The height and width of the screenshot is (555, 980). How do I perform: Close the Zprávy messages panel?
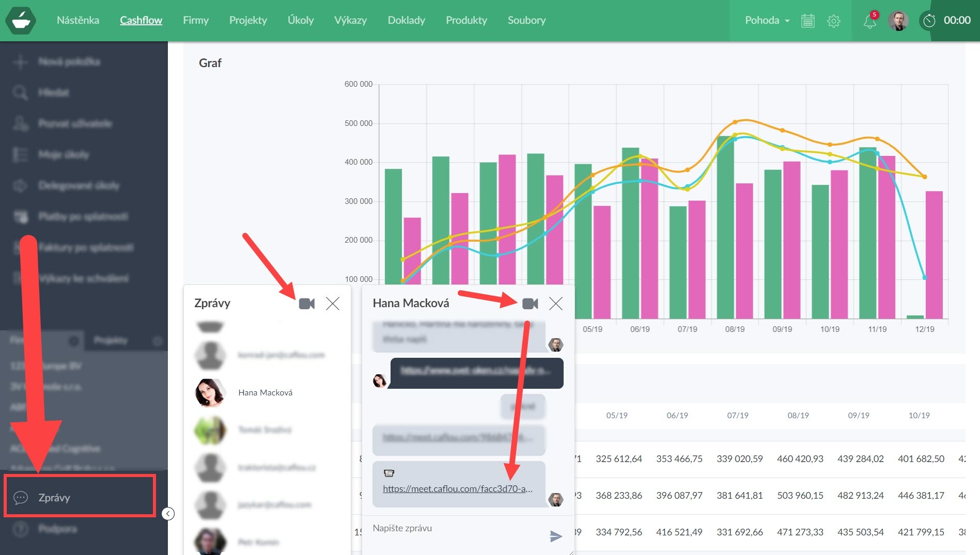(333, 304)
